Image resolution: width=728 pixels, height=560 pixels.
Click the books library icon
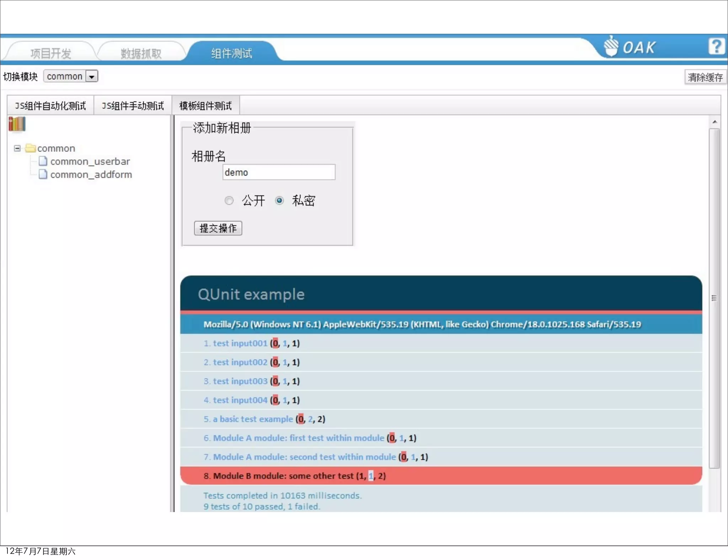coord(17,124)
